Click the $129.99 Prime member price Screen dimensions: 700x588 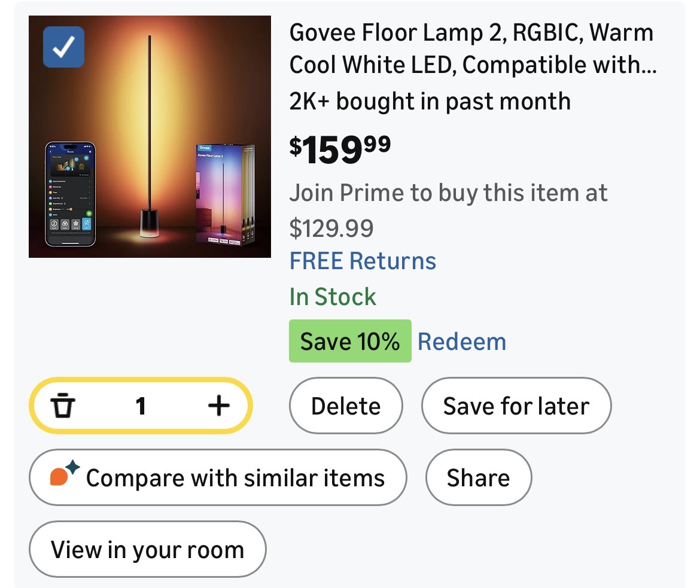pos(331,228)
